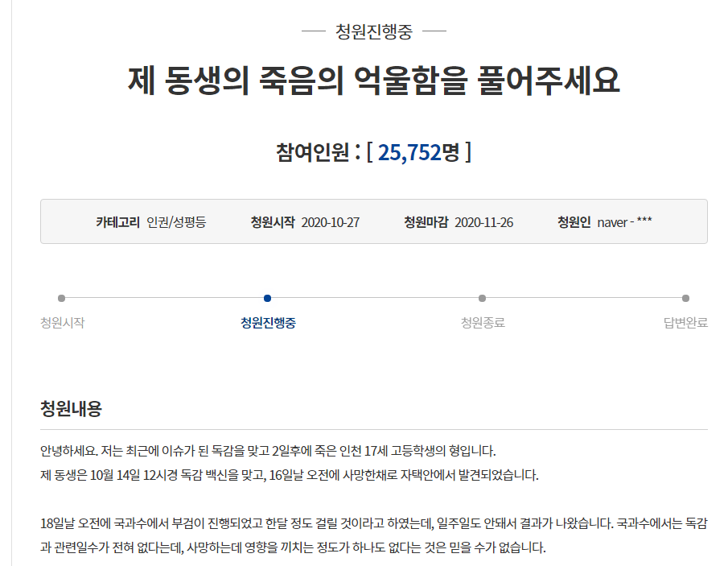
Task: Select the bold 청원진행중 step label
Action: click(x=268, y=323)
